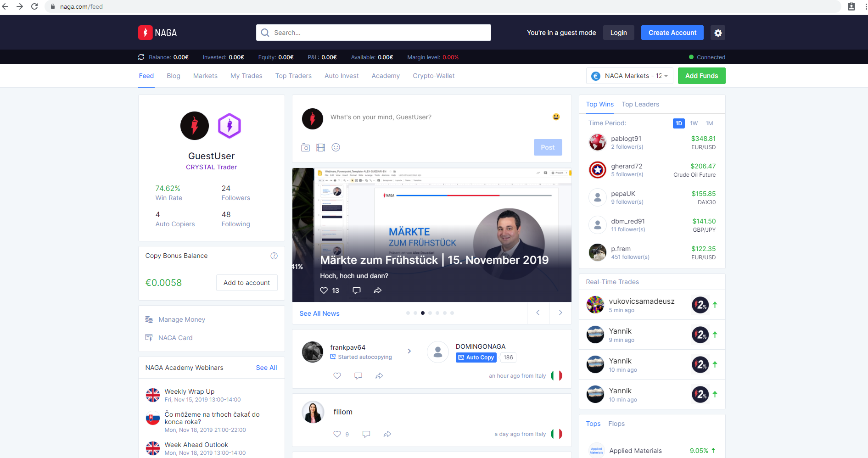Screen dimensions: 868x458
Task: Comment on Märkte zum Frühstück news post
Action: pos(357,290)
